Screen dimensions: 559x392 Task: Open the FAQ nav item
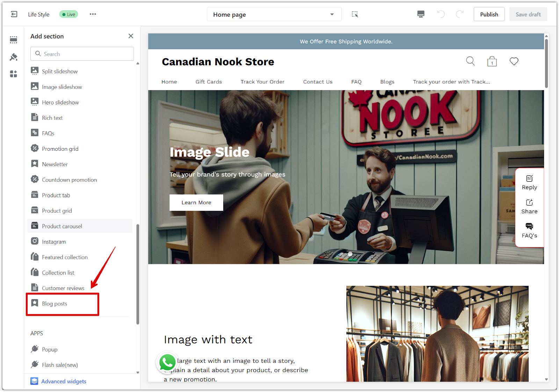point(356,82)
